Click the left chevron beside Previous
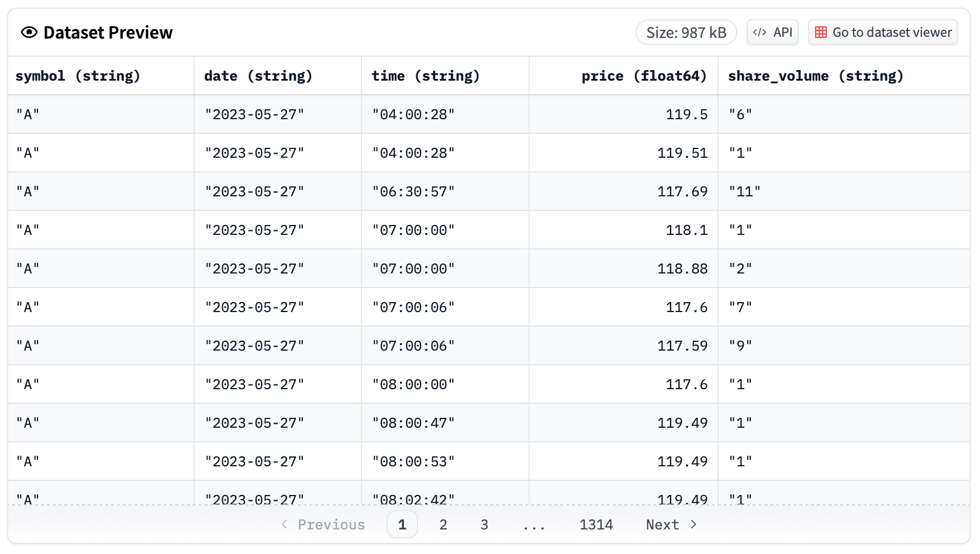 pyautogui.click(x=284, y=524)
